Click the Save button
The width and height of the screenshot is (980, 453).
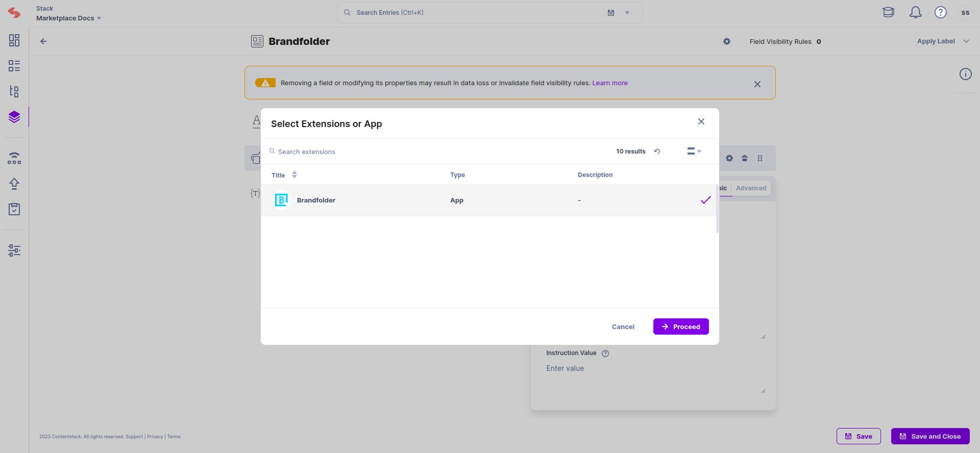click(x=858, y=436)
